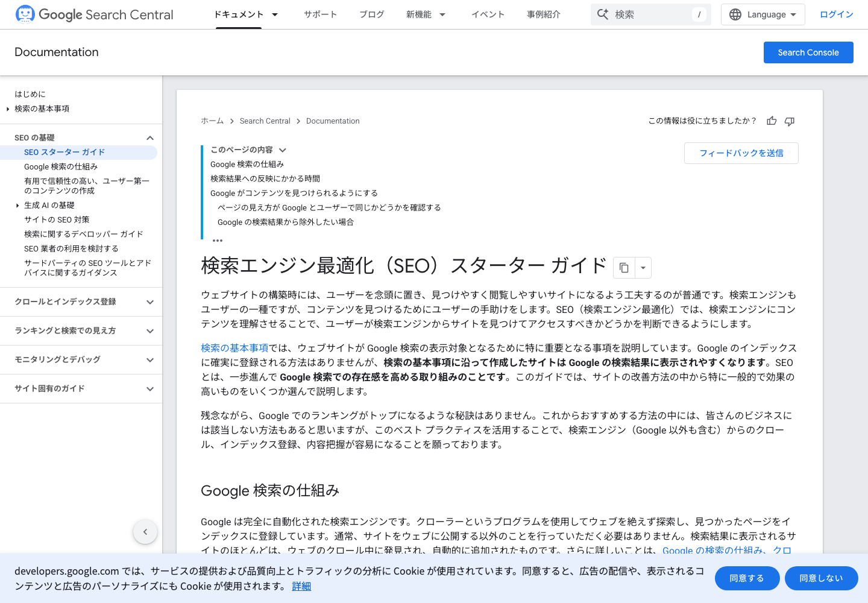
Task: Collapse the このページの内容 table of contents
Action: pos(283,150)
